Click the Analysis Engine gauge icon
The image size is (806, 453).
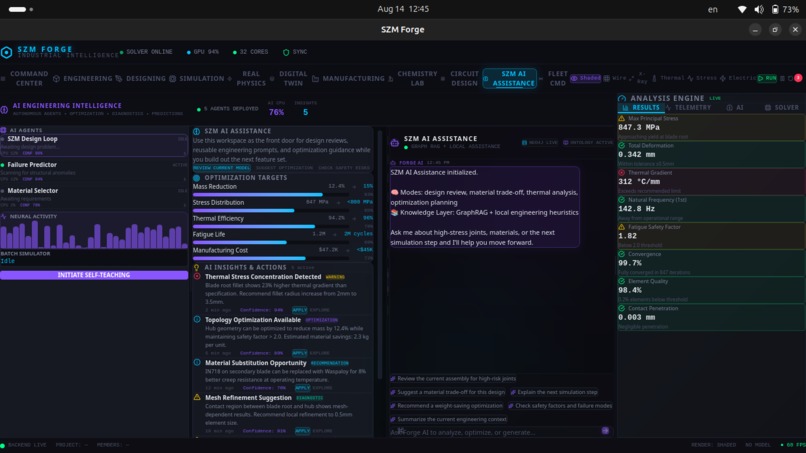coord(622,98)
